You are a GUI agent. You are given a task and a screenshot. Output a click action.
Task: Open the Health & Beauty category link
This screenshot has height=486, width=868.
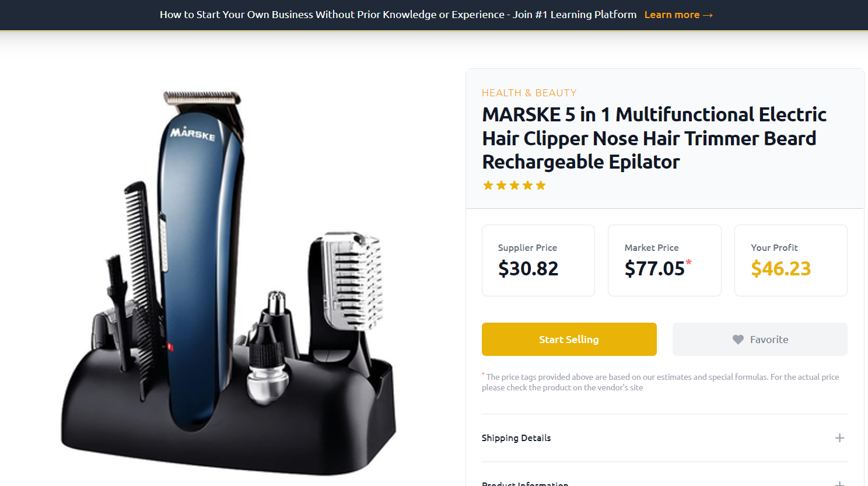point(529,93)
